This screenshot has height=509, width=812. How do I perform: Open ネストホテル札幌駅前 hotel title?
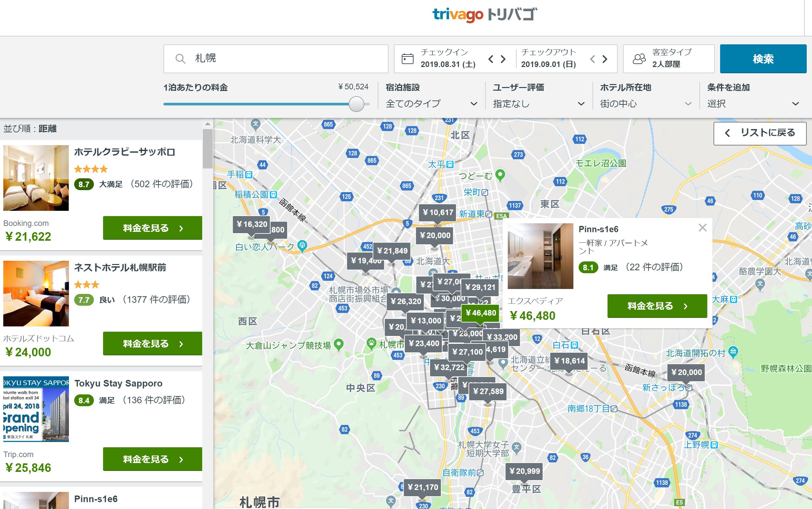[120, 267]
